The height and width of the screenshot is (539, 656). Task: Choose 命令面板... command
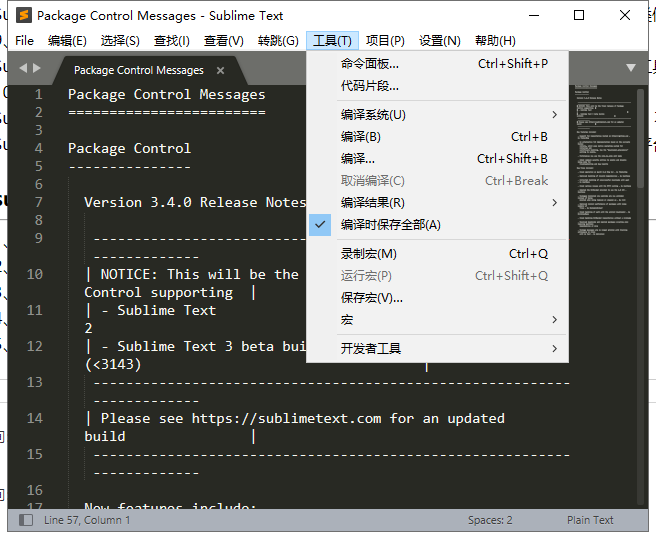click(437, 64)
